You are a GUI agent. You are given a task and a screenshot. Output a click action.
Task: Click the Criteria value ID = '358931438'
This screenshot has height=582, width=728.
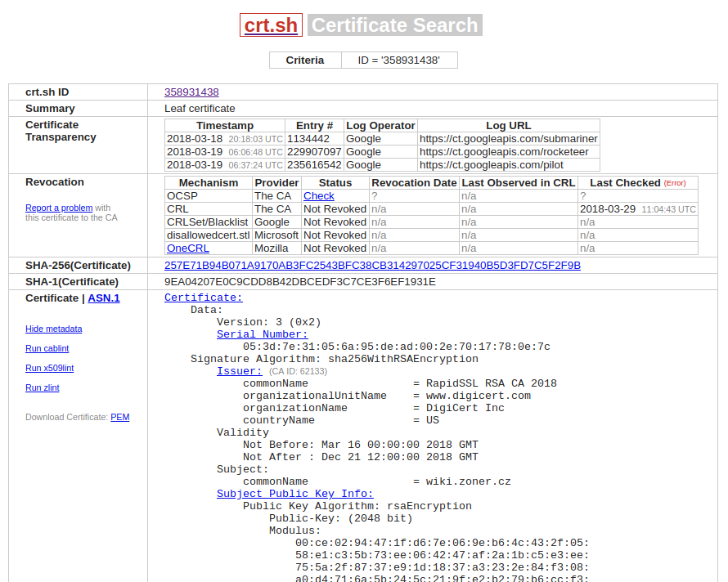[399, 60]
